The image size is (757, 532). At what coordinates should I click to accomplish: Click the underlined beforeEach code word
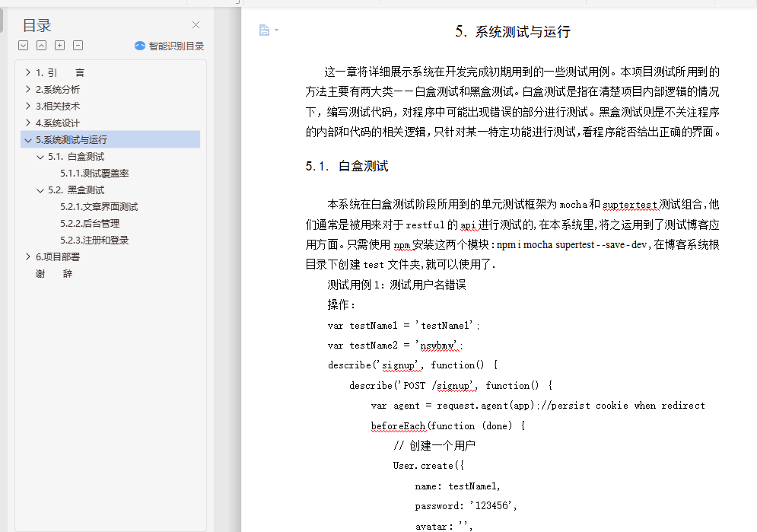[399, 425]
